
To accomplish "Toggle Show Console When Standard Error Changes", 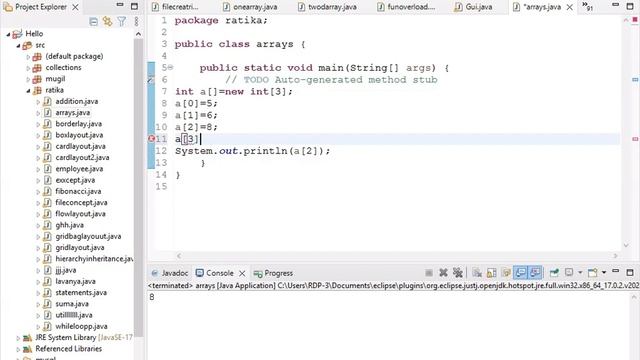I will point(535,273).
